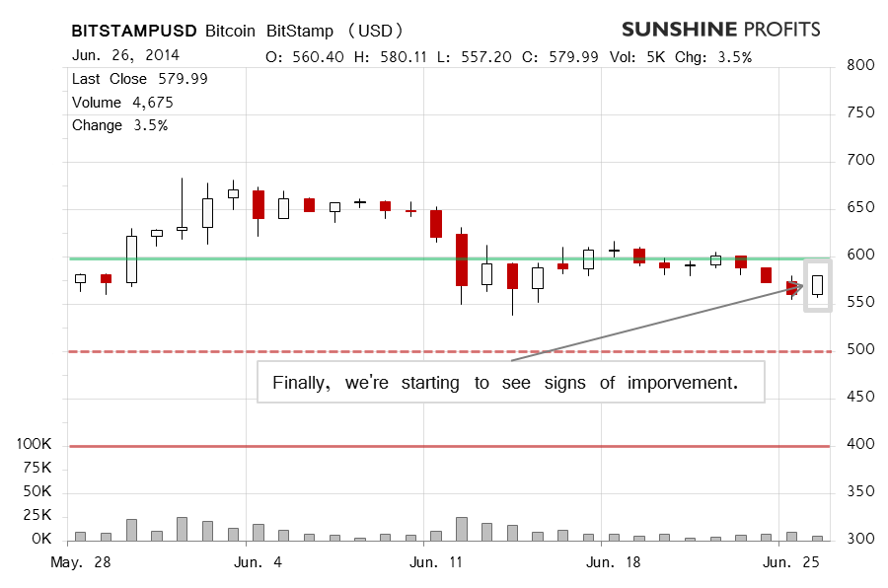
Task: Click the Change 3.5% readout
Action: (x=119, y=125)
